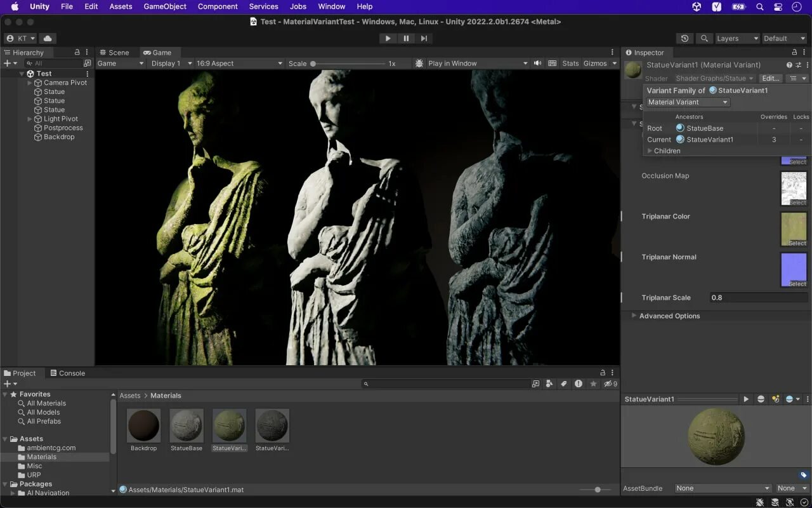The image size is (812, 508).
Task: Switch to the Scene tab
Action: (114, 53)
